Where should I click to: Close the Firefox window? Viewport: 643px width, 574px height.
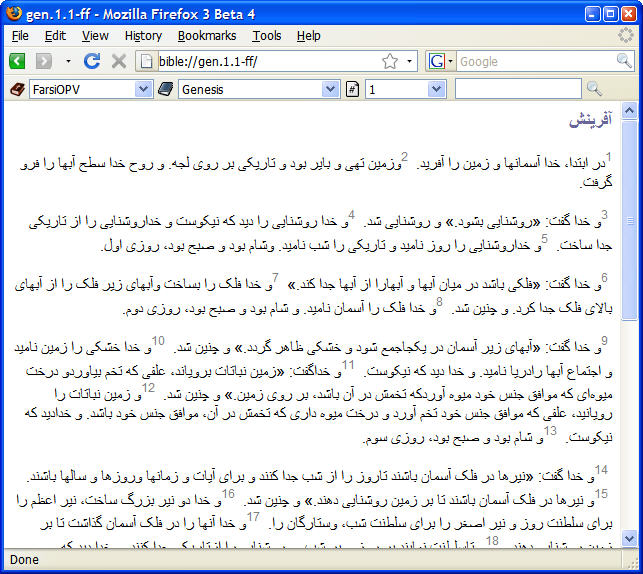click(629, 14)
